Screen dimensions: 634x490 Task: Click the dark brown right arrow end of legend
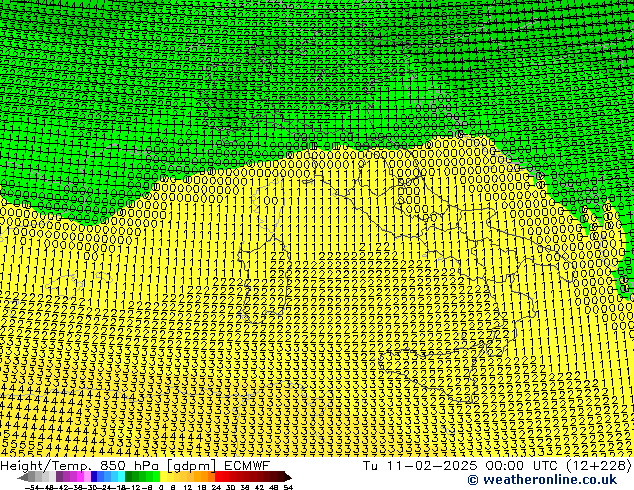pos(288,477)
